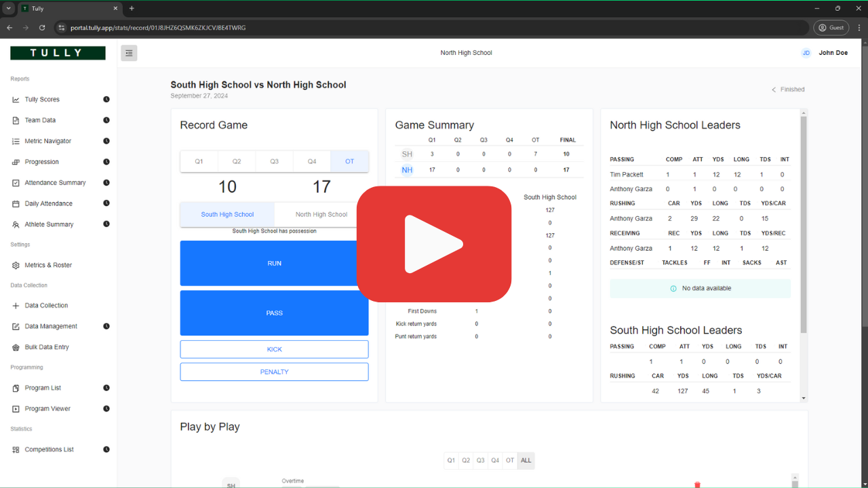Click clock badge next to Team Data
Viewport: 868px width, 488px height.
pos(106,120)
